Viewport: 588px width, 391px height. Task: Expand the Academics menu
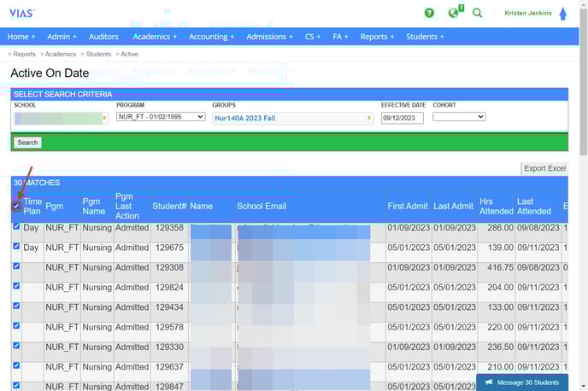[155, 37]
